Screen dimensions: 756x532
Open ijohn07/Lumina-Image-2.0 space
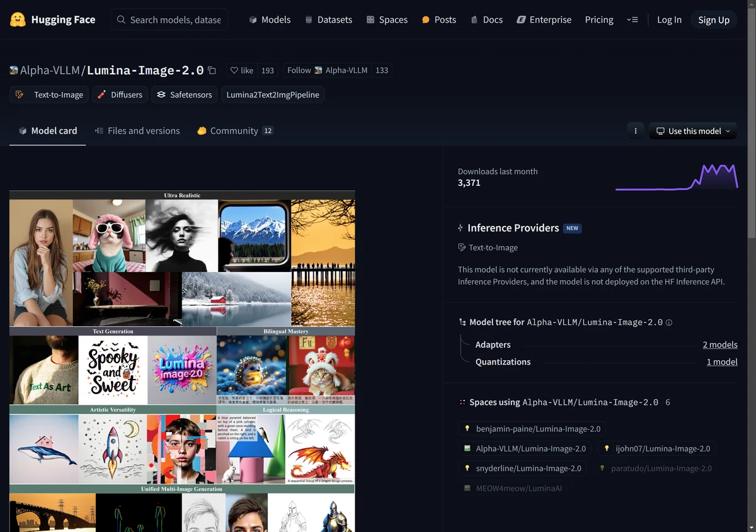tap(657, 448)
